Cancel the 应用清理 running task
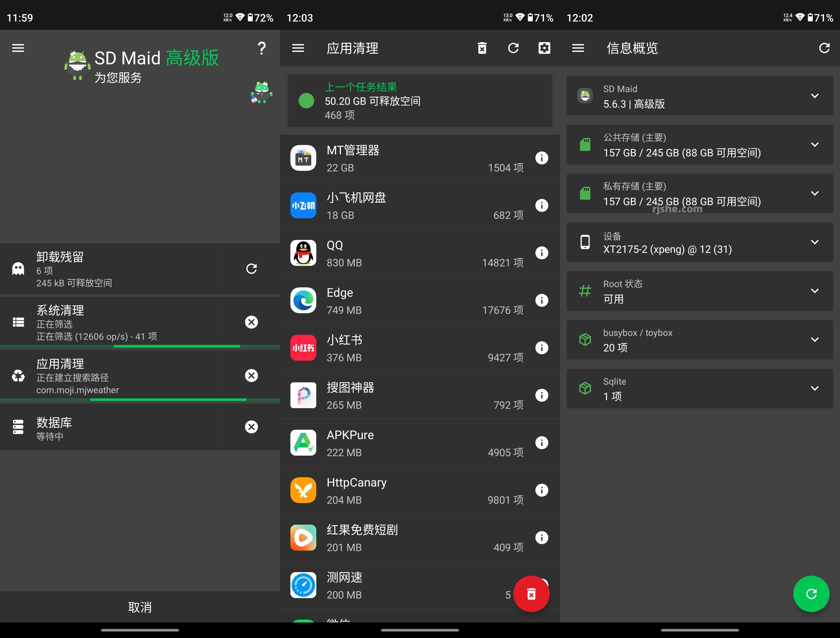 [x=251, y=376]
